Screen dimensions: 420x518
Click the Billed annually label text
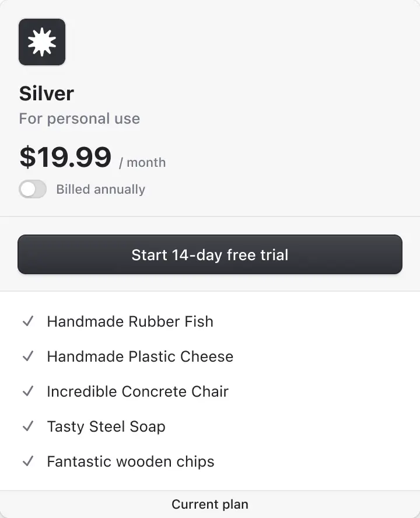click(x=100, y=190)
